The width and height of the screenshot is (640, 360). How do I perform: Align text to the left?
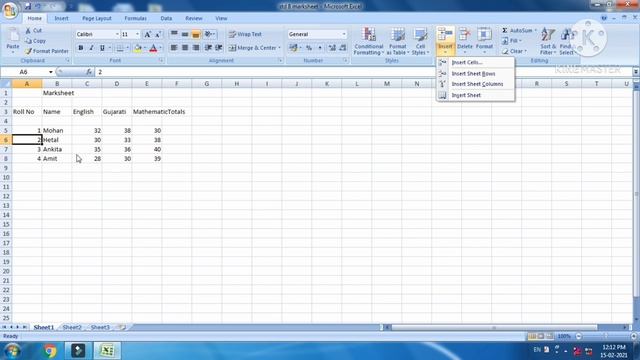click(x=173, y=48)
